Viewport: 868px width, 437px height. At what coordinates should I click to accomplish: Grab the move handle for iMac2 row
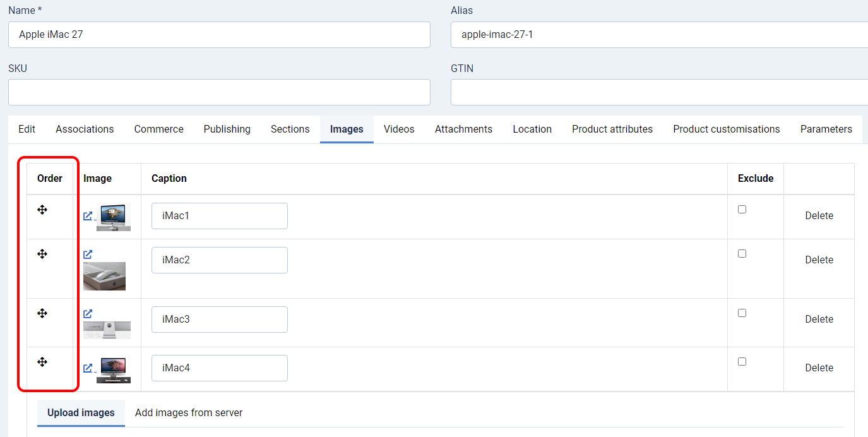coord(42,254)
